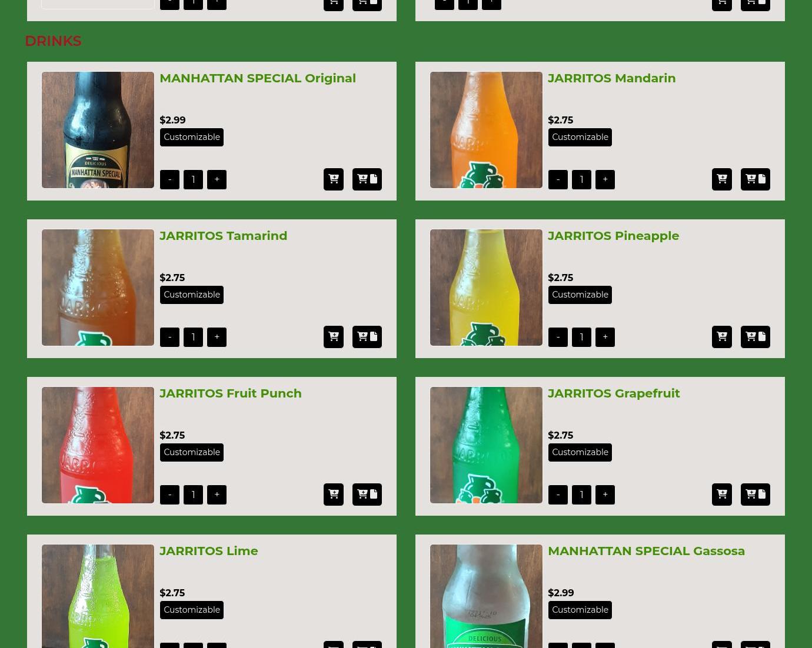Increase quantity for JARRITOS Grapefruit
Screen dimensions: 812x648
605,495
